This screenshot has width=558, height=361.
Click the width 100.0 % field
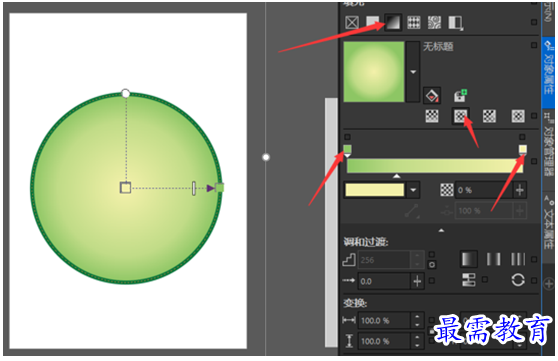(x=384, y=320)
